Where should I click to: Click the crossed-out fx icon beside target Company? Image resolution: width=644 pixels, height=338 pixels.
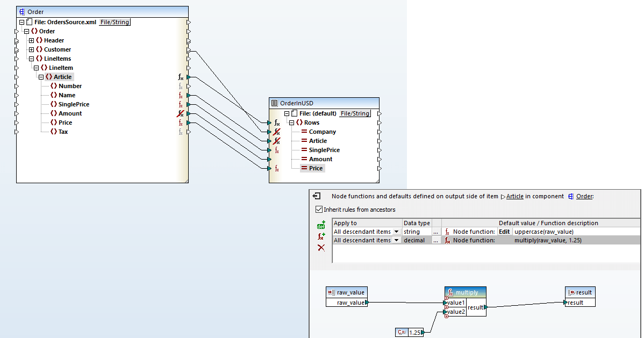[x=277, y=132]
